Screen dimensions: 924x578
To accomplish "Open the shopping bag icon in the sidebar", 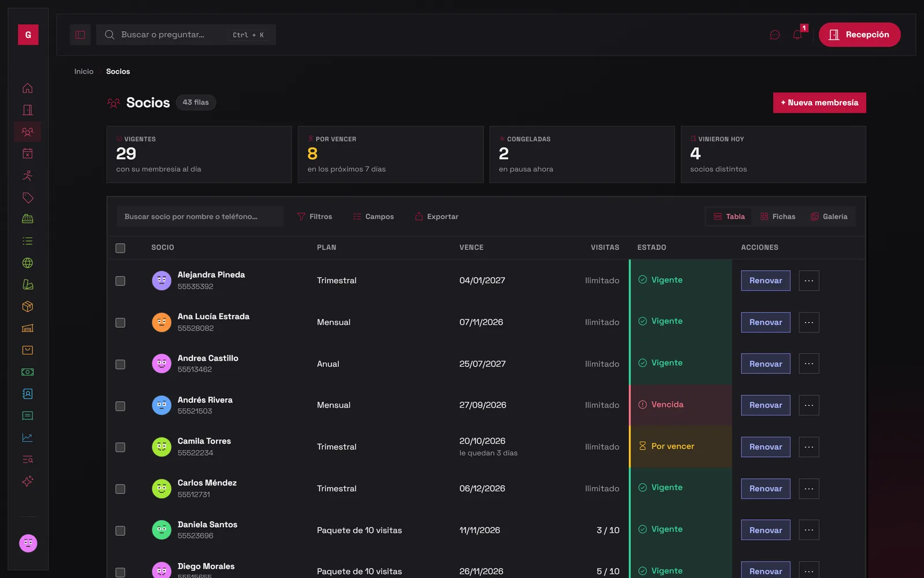I will pyautogui.click(x=27, y=350).
